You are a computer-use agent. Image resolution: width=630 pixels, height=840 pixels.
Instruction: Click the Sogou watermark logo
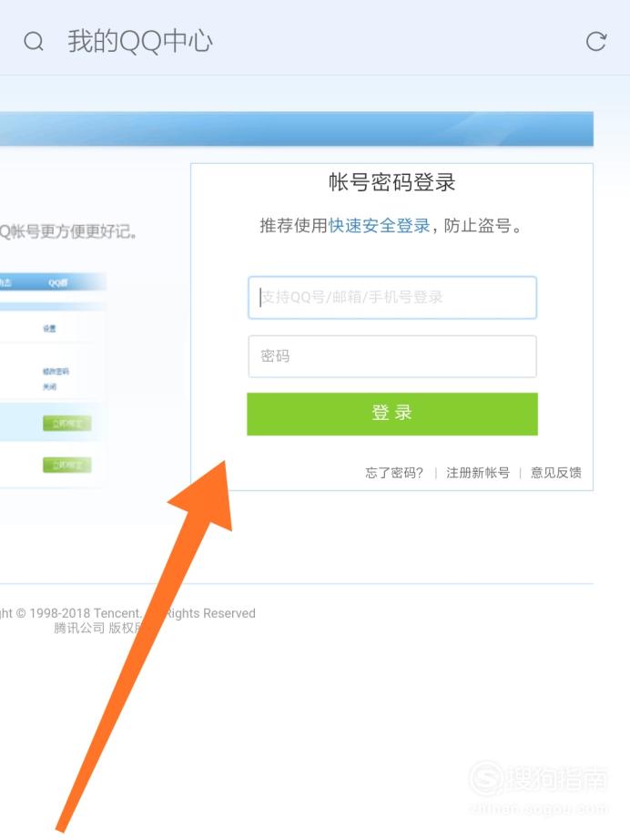coord(538,779)
